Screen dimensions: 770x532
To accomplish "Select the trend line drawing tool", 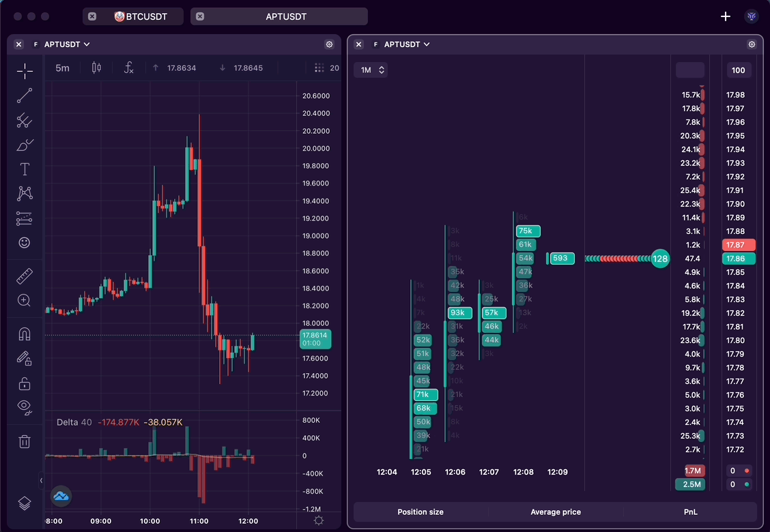I will (x=25, y=95).
